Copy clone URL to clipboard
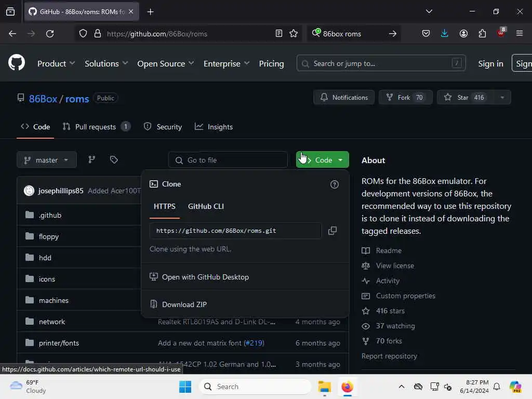The image size is (532, 399). click(x=332, y=231)
